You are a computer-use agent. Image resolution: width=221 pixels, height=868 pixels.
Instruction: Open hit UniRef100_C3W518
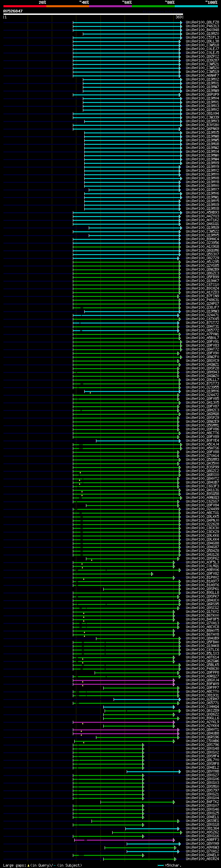(202, 45)
